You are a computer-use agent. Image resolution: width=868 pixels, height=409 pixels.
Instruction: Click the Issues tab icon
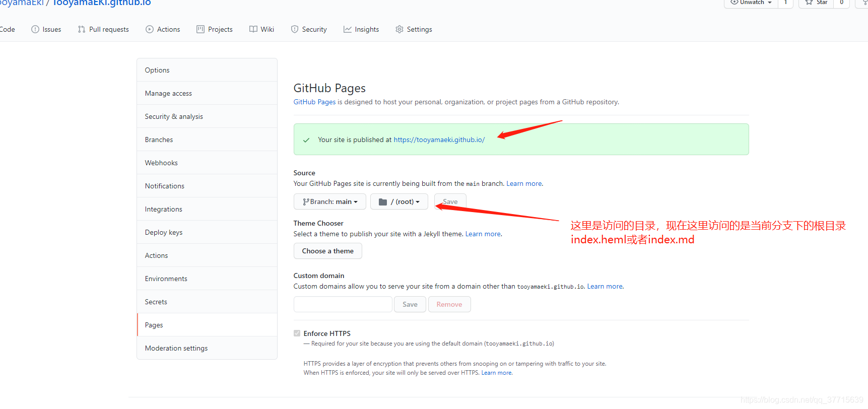point(35,29)
